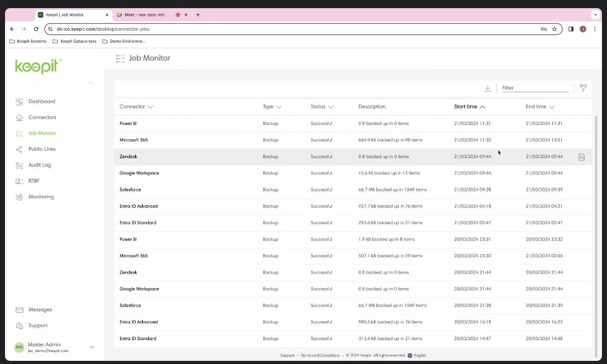Click into the Filter text field
The image size is (607, 364).
[535, 88]
